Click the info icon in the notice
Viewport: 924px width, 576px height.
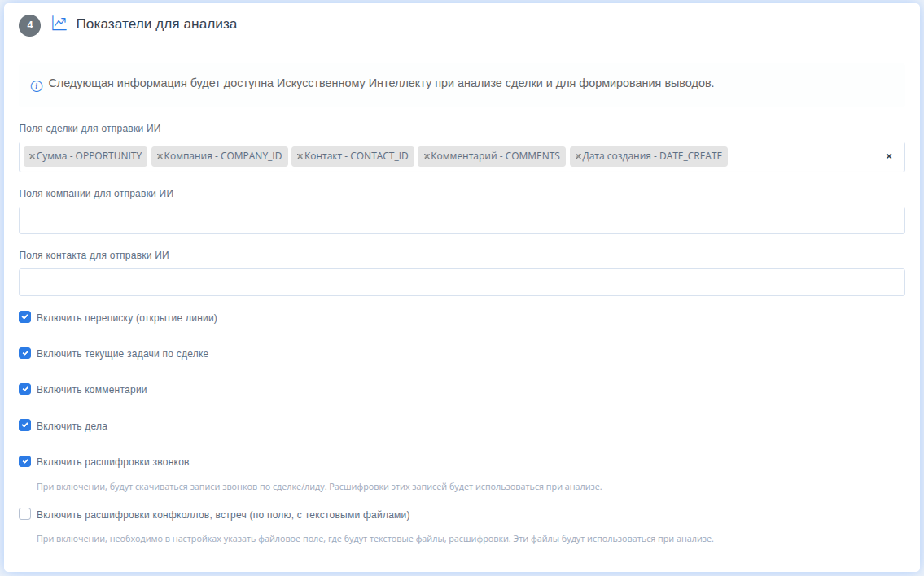tap(37, 85)
